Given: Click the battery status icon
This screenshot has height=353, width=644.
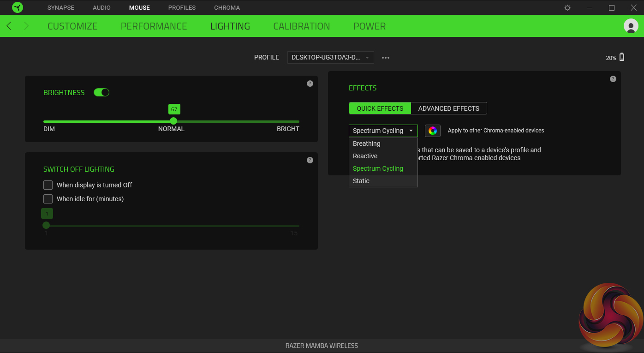Looking at the screenshot, I should coord(622,57).
